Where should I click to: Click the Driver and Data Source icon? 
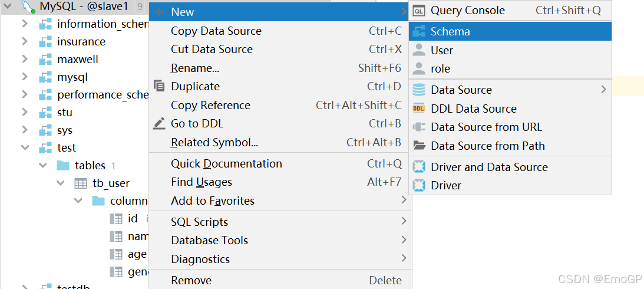419,167
